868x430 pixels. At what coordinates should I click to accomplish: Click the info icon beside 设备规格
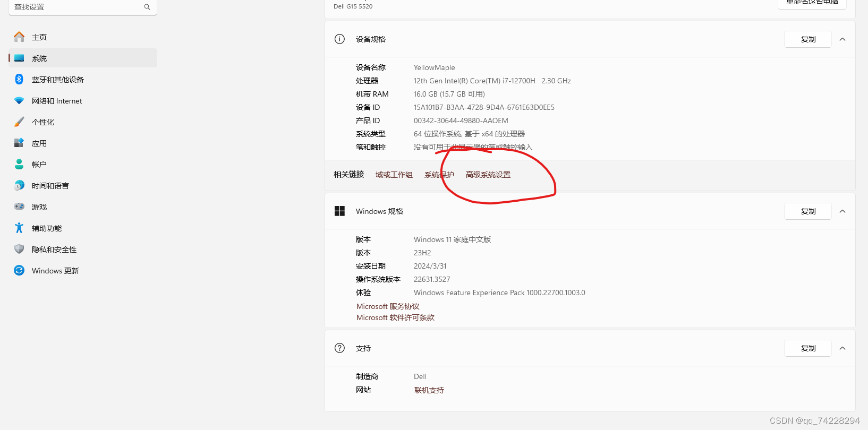pyautogui.click(x=339, y=39)
